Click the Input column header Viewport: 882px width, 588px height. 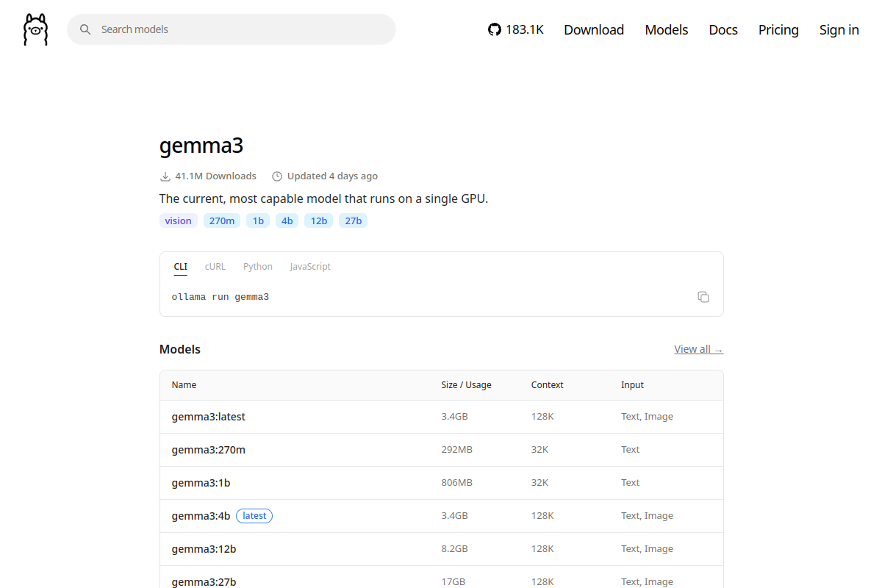tap(632, 385)
